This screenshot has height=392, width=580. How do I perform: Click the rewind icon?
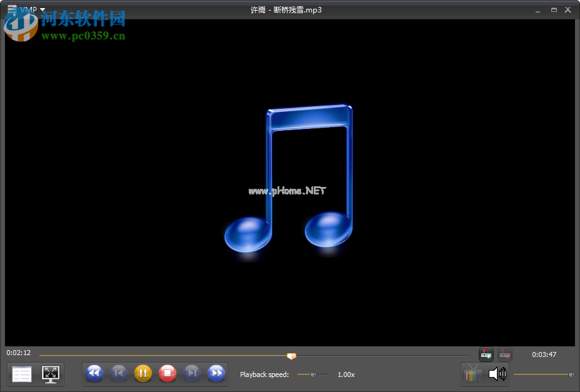[94, 373]
